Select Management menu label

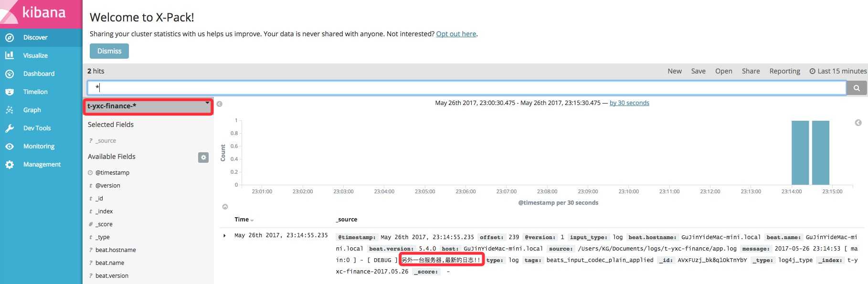[42, 164]
